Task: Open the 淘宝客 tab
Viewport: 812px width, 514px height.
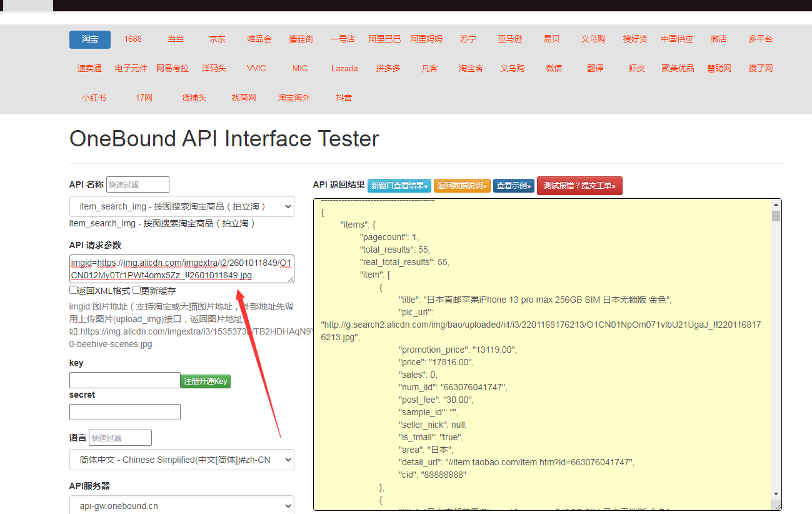Action: [x=471, y=68]
